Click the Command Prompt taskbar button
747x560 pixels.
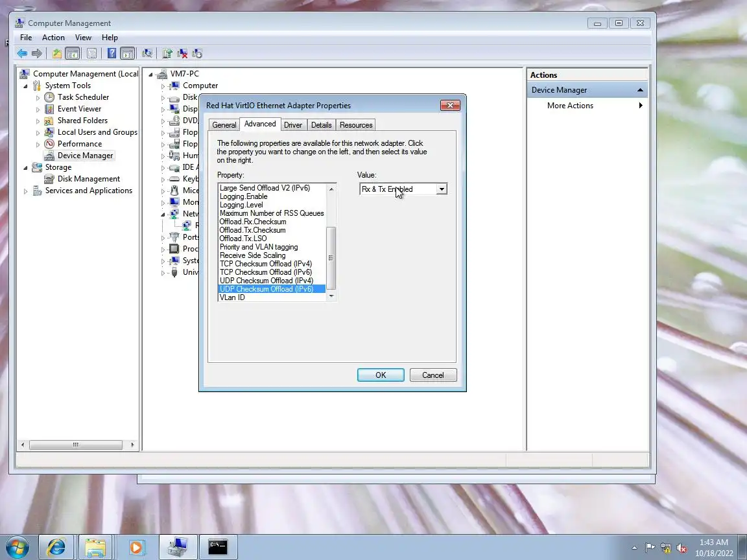(218, 546)
